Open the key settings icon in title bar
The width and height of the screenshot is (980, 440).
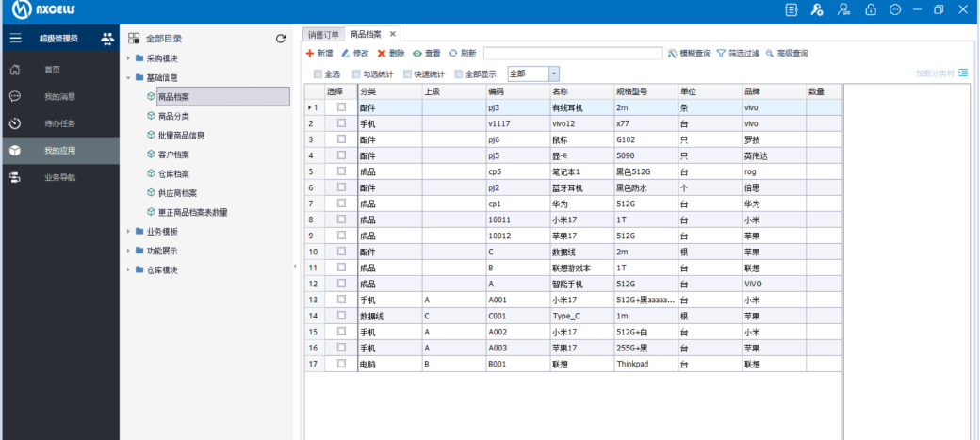pyautogui.click(x=817, y=9)
